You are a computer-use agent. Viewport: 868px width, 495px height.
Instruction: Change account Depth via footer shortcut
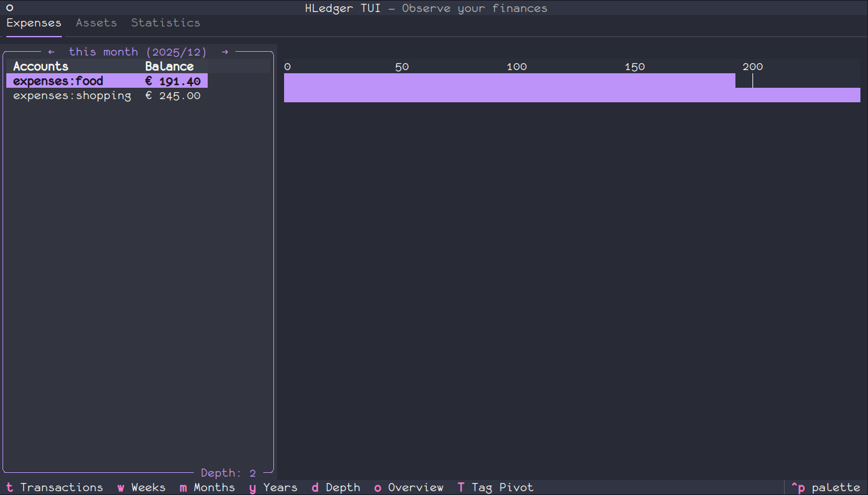pos(336,487)
